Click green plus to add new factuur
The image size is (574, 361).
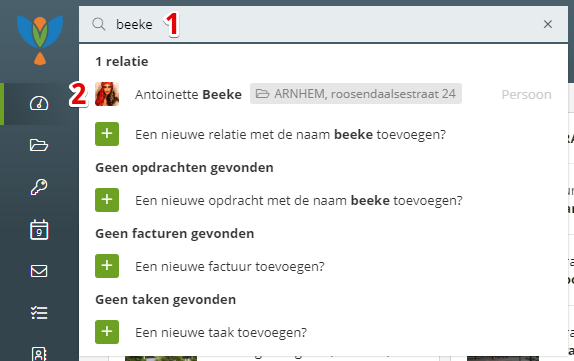pyautogui.click(x=107, y=266)
